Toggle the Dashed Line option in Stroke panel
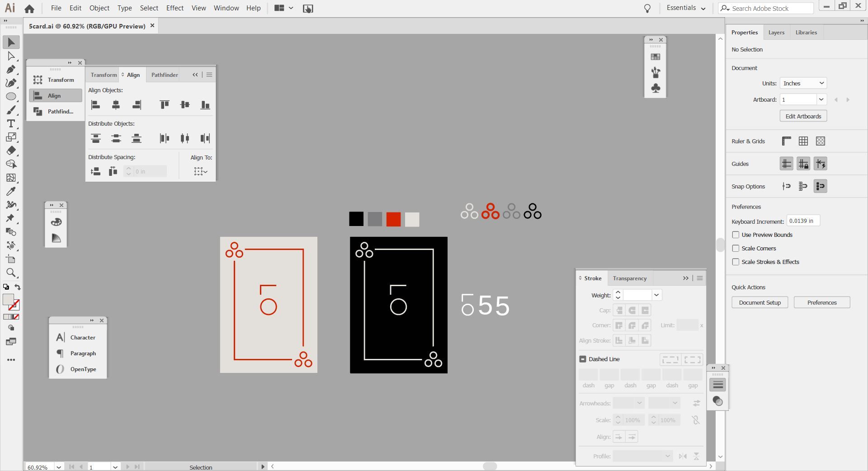Viewport: 868px width, 471px height. point(582,359)
